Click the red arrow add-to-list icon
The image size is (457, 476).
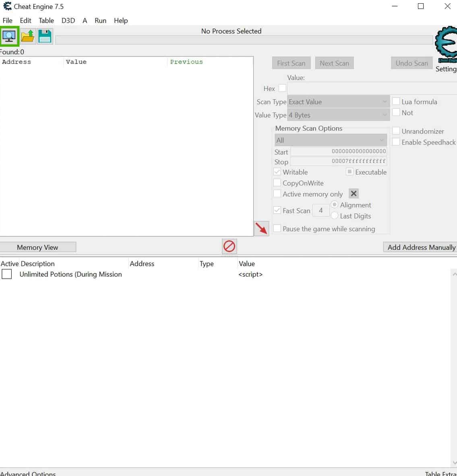[261, 228]
